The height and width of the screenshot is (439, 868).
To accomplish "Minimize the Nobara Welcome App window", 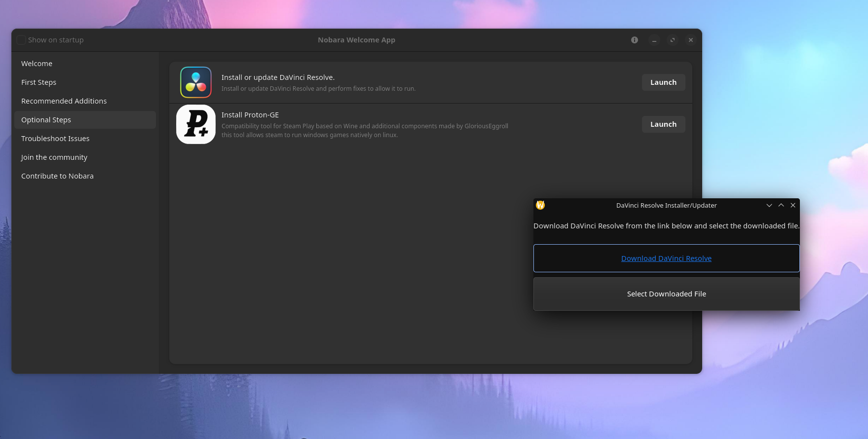I will (x=654, y=40).
